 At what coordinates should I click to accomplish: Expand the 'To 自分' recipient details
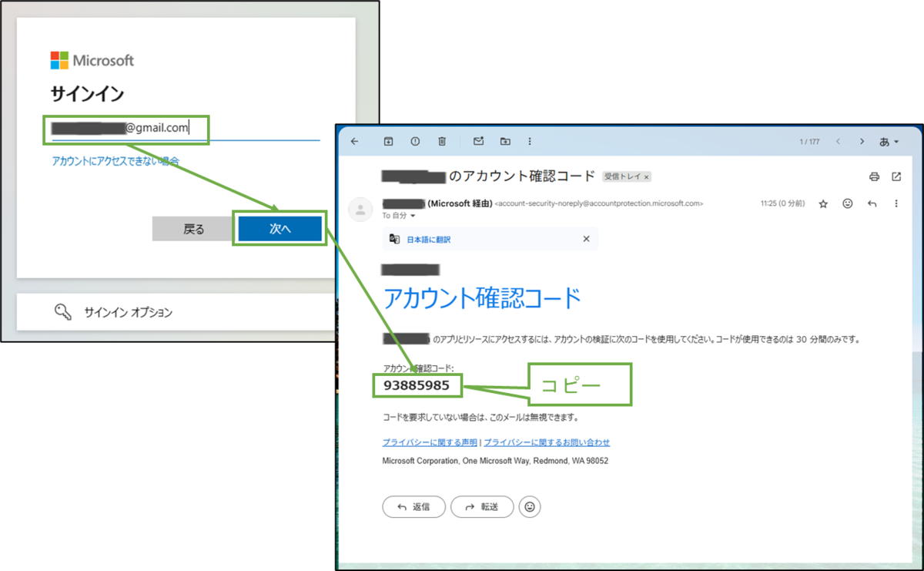pyautogui.click(x=413, y=216)
